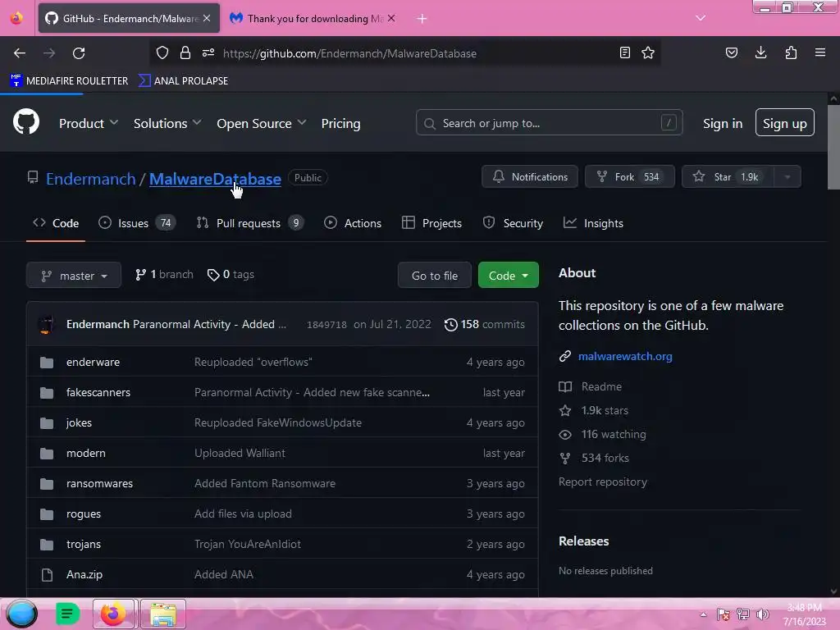Reload the page with refresh icon
The width and height of the screenshot is (840, 630).
79,53
